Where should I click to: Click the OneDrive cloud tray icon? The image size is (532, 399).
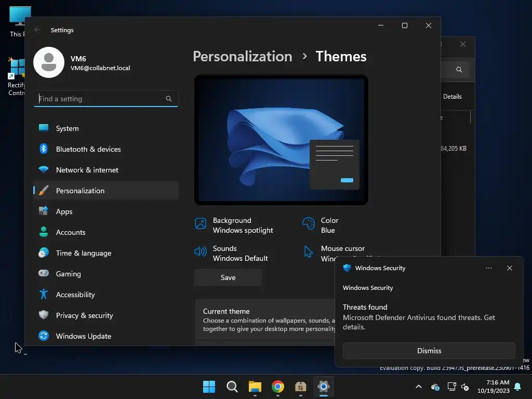[x=435, y=387]
